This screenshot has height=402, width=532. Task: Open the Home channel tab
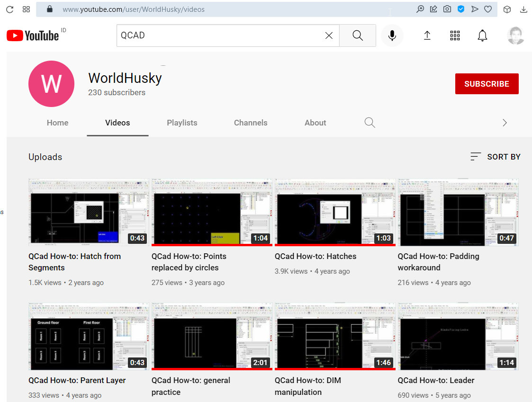click(57, 123)
